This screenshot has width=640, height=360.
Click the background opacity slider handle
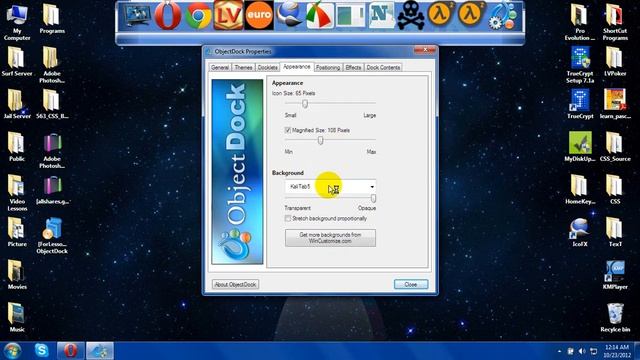[373, 198]
